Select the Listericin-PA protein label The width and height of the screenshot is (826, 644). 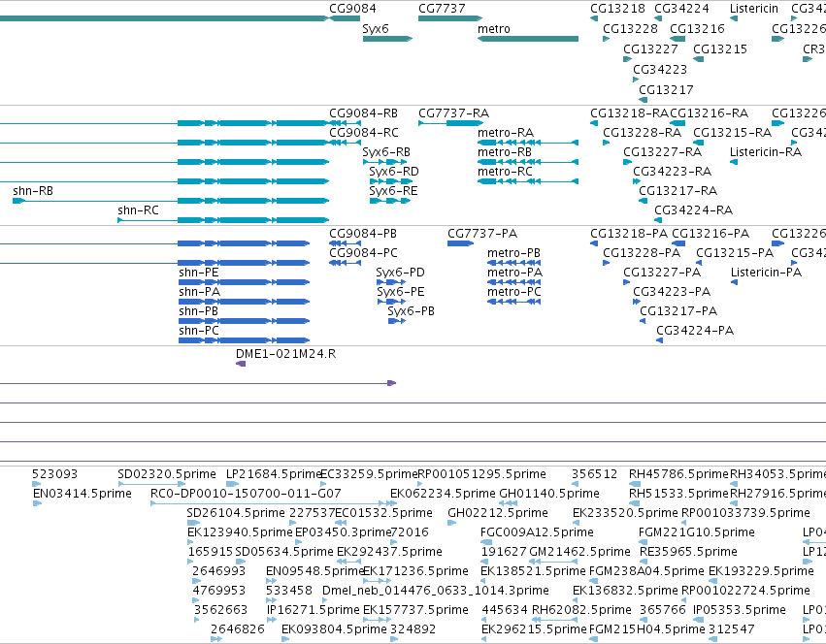pos(766,273)
